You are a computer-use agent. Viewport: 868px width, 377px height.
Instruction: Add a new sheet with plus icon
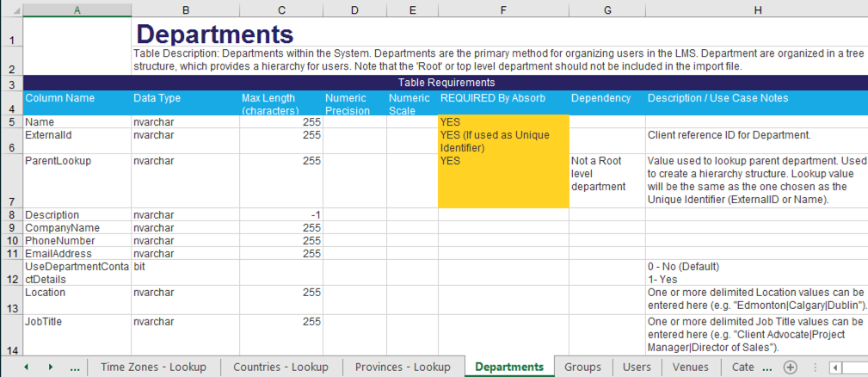[791, 367]
